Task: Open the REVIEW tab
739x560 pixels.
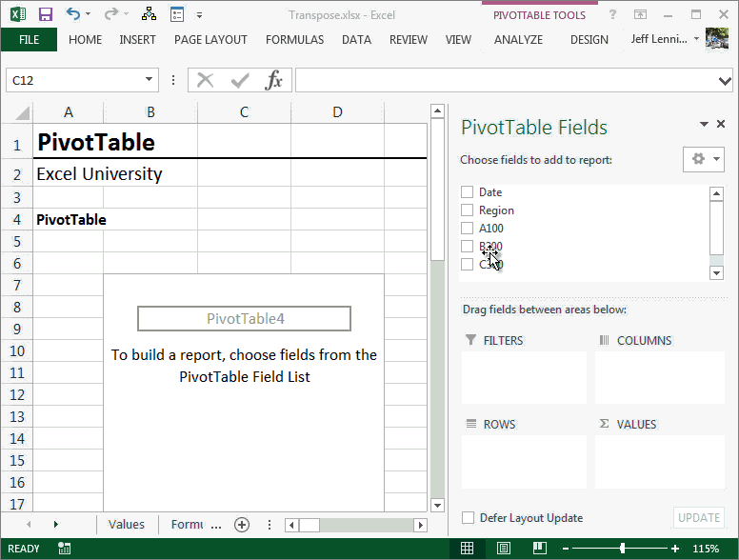Action: [409, 40]
